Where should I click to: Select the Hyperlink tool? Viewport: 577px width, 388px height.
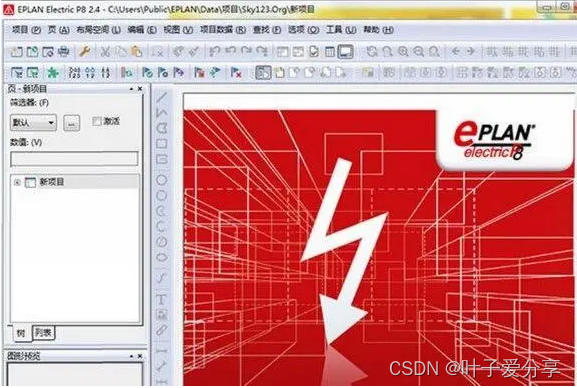pyautogui.click(x=162, y=330)
